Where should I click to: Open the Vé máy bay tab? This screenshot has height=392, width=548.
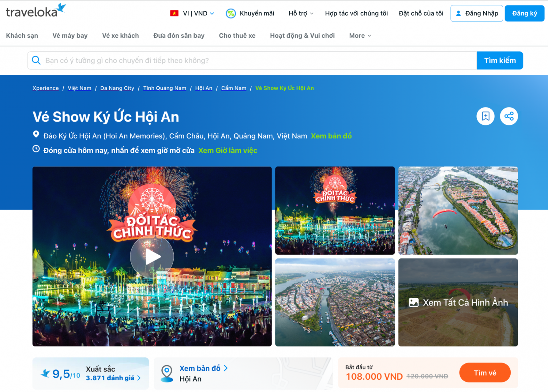click(70, 36)
